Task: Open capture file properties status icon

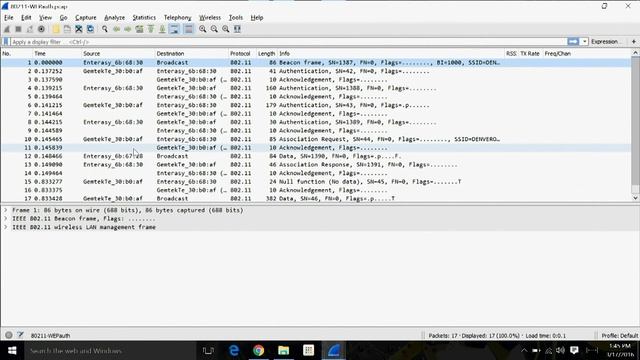Action: click(x=20, y=335)
